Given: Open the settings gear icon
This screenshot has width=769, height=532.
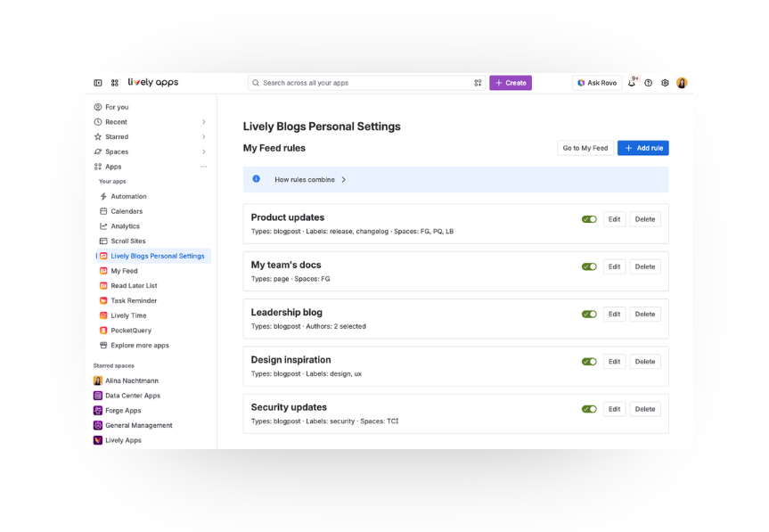Looking at the screenshot, I should coord(665,83).
